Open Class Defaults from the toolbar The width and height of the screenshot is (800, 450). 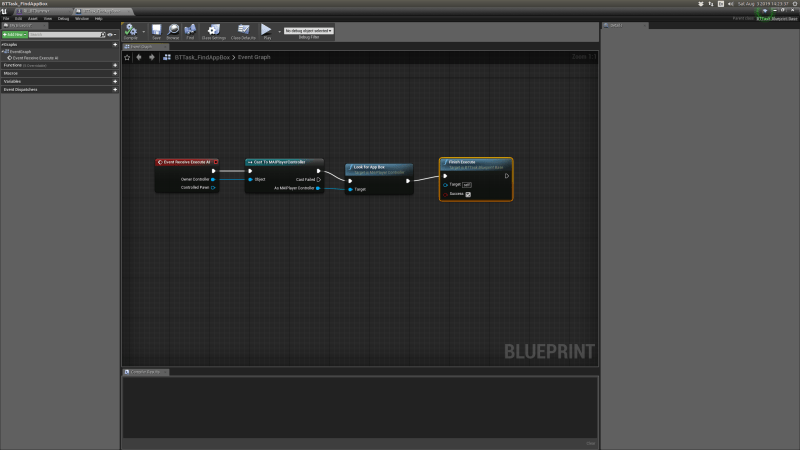click(243, 31)
